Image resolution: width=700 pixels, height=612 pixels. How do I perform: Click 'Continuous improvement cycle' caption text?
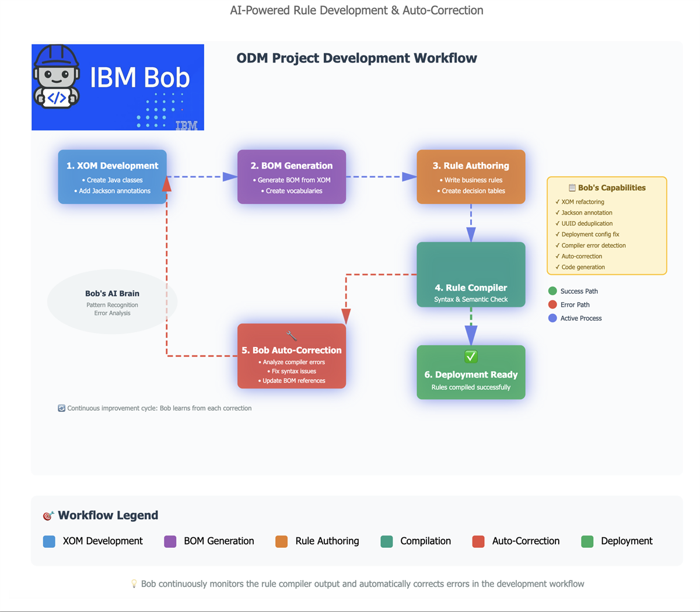[159, 408]
